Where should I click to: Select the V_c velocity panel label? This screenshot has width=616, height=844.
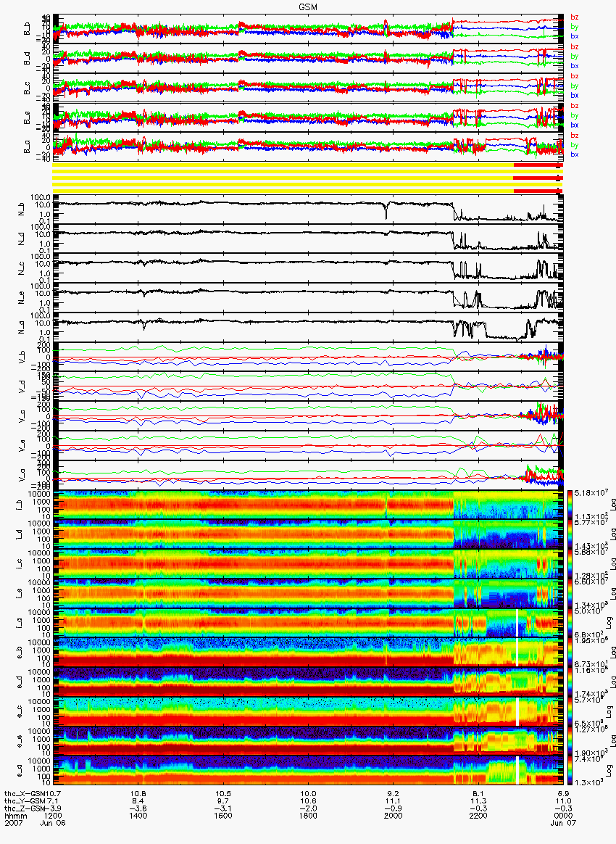(x=22, y=415)
